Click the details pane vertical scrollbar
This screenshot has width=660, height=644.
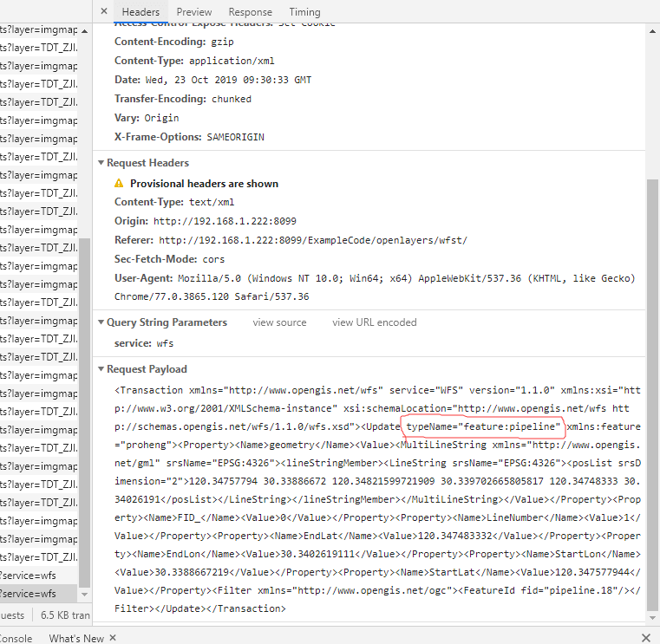pos(652,390)
